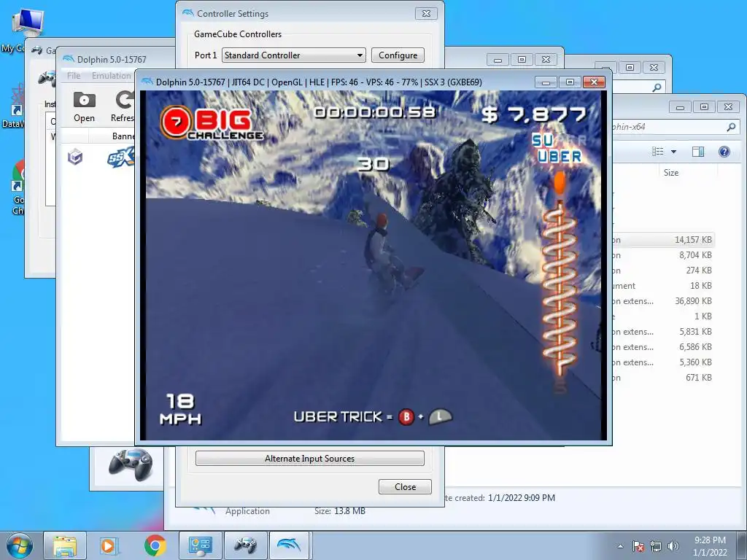Select the GameCube platform icon in game list
747x560 pixels.
pyautogui.click(x=75, y=156)
